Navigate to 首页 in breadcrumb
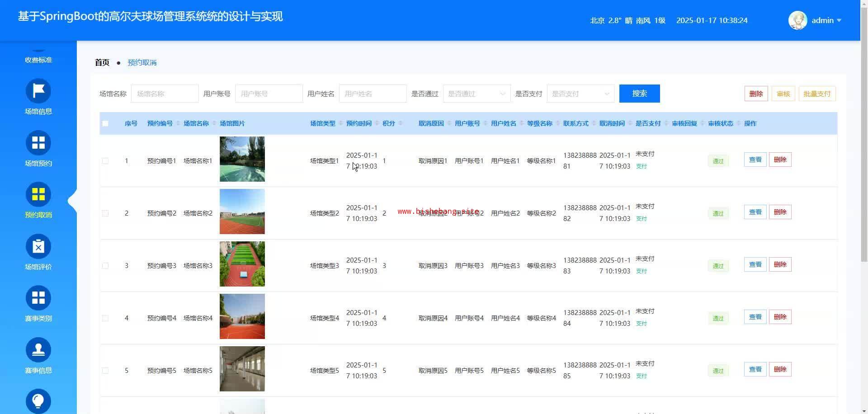This screenshot has height=414, width=868. click(x=102, y=62)
